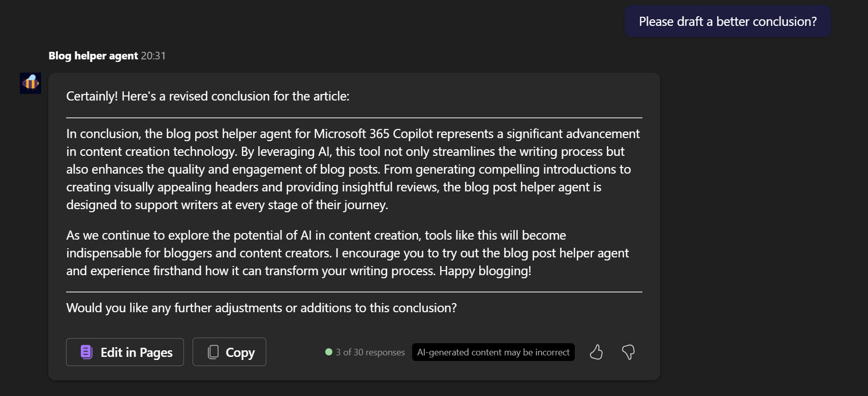This screenshot has width=868, height=396.
Task: Open the response with Edit in Pages
Action: [x=125, y=352]
